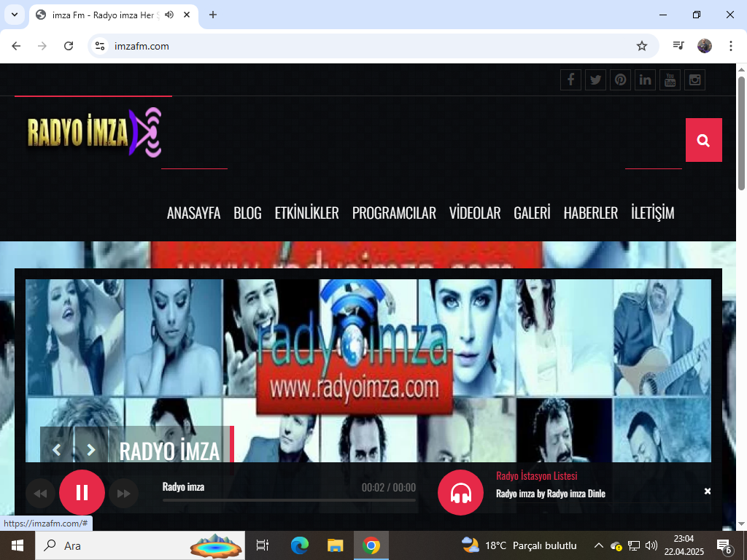
Task: Open the Windows Start menu
Action: click(x=18, y=545)
